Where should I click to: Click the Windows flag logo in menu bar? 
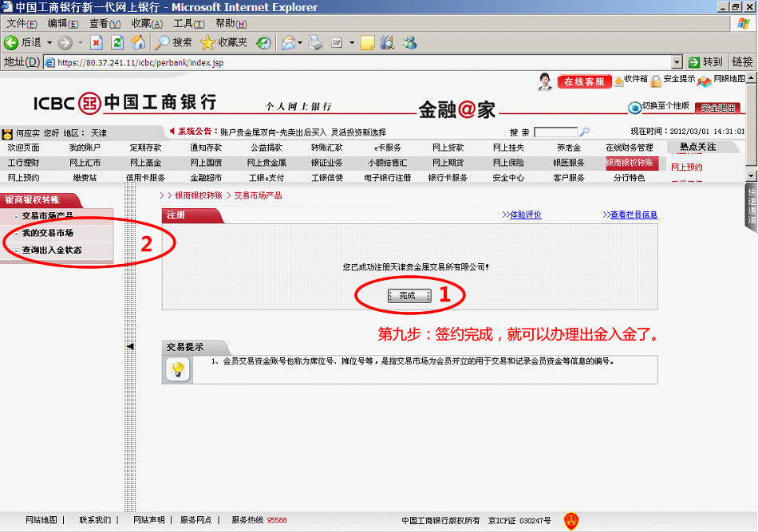coord(744,23)
